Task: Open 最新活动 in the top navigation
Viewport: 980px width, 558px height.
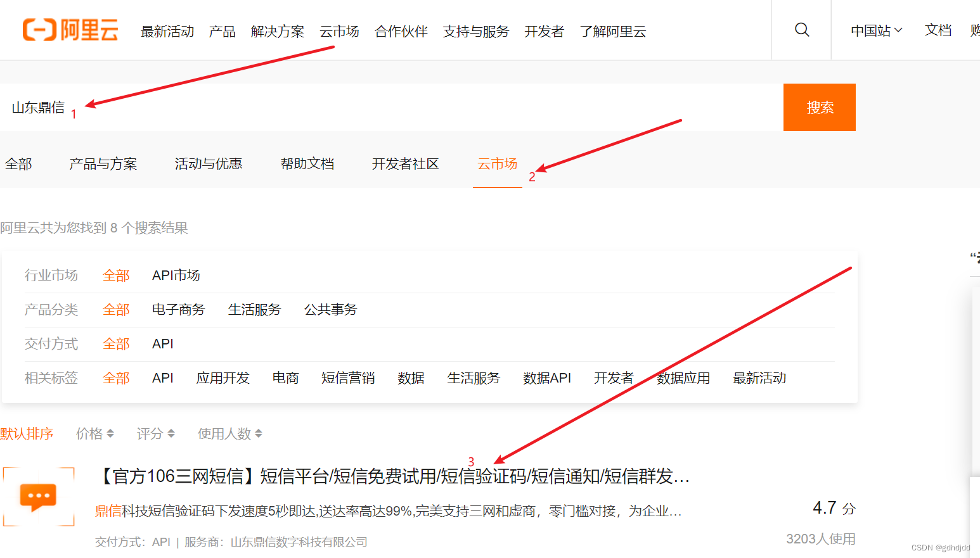Action: 167,31
